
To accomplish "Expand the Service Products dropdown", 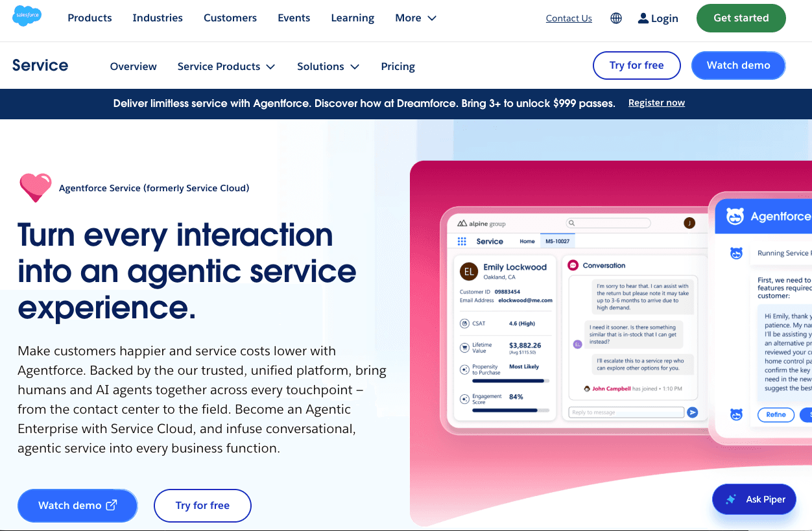I will (226, 66).
